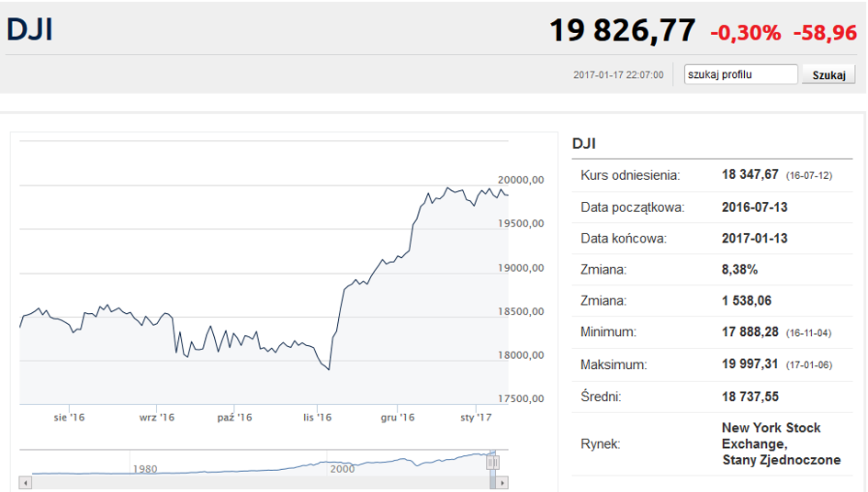Click the "szukaj profilu" search field

740,74
